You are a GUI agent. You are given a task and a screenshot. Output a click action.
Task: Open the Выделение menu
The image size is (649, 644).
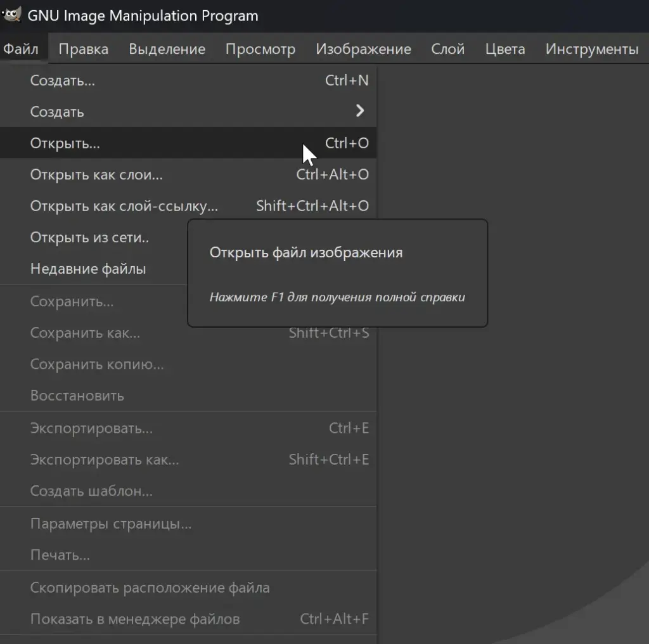point(167,49)
